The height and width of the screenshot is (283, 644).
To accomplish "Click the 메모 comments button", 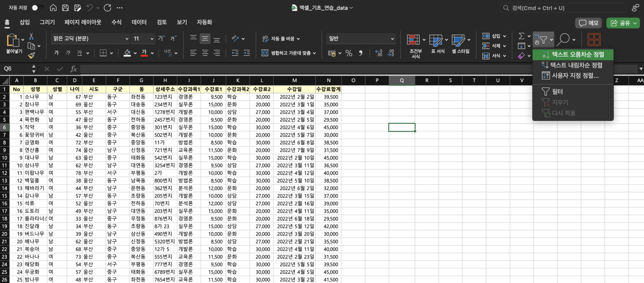I will [x=588, y=23].
